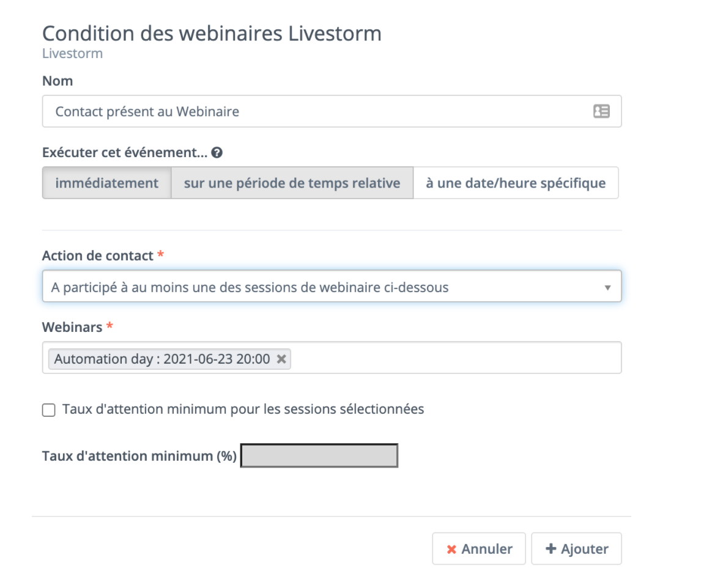This screenshot has height=588, width=712.
Task: Click the contact card icon in Nom field
Action: click(x=601, y=111)
